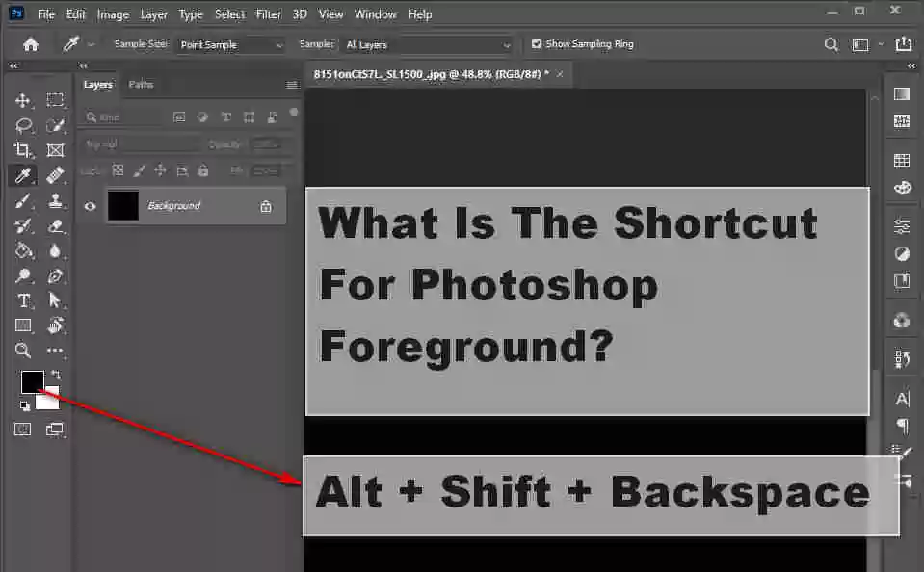The image size is (924, 572).
Task: Click the Home icon in options bar
Action: pyautogui.click(x=31, y=44)
